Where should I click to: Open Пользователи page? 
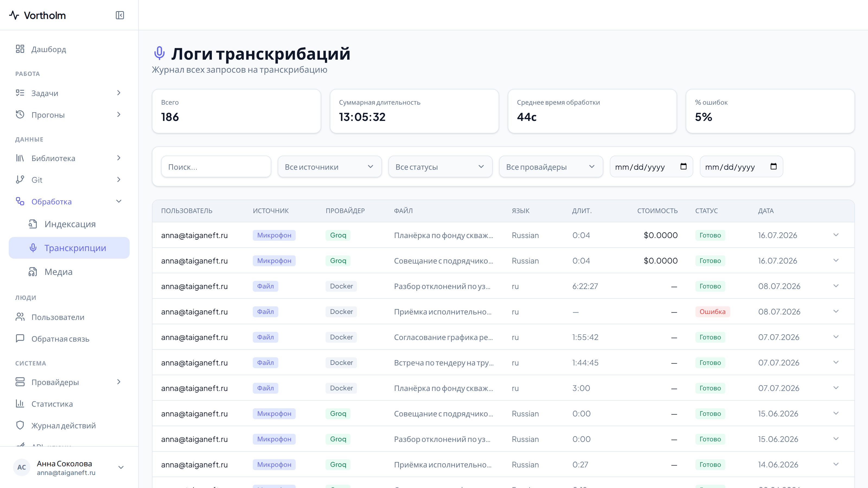[x=69, y=317]
